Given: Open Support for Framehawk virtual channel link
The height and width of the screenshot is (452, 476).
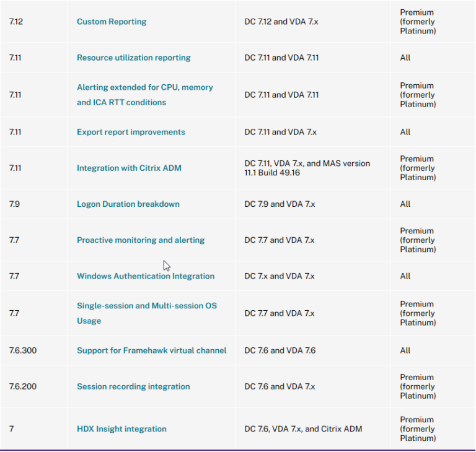Looking at the screenshot, I should pyautogui.click(x=151, y=350).
